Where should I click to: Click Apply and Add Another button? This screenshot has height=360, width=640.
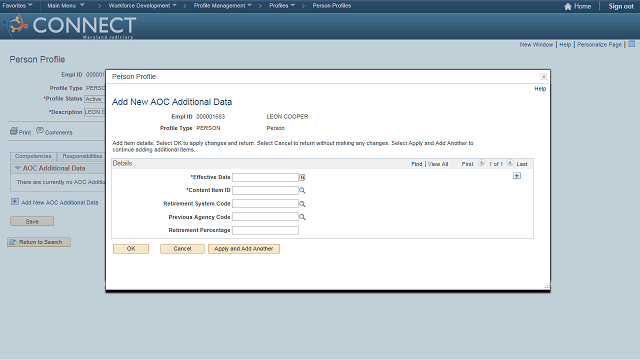click(x=244, y=249)
